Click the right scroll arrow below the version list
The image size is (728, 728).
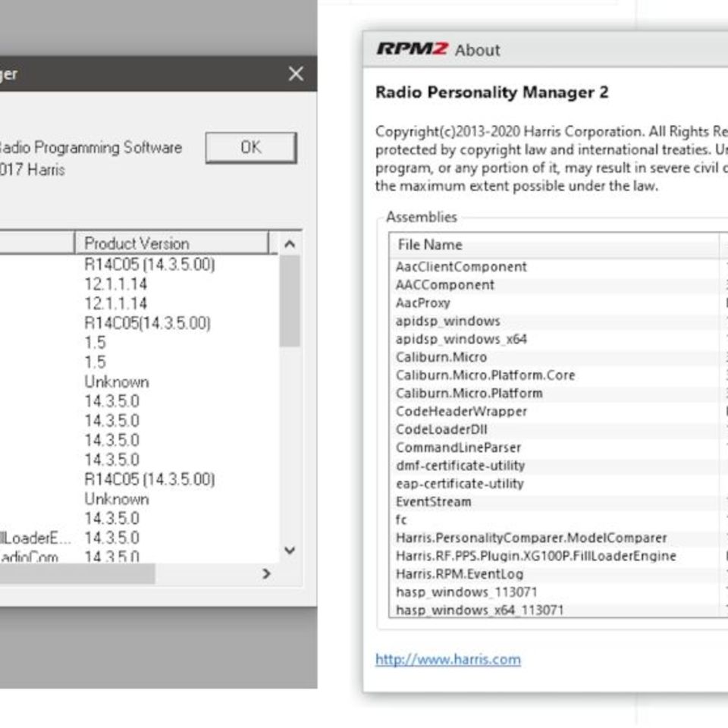267,574
